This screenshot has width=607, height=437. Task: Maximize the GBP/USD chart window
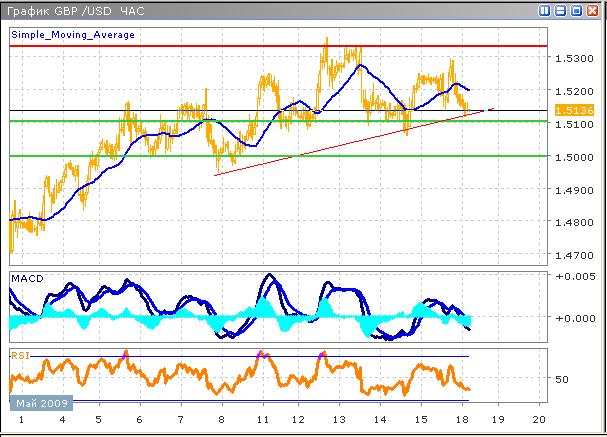pos(577,11)
